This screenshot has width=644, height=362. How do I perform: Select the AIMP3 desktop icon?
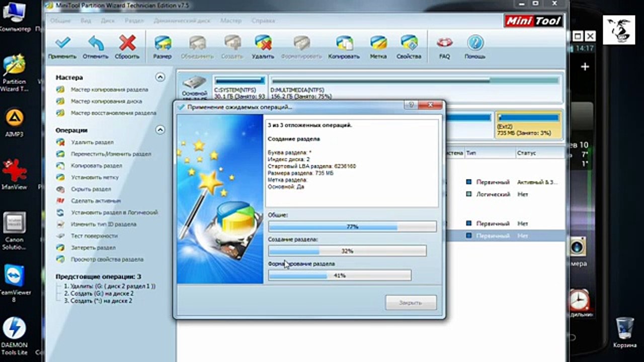coord(14,123)
